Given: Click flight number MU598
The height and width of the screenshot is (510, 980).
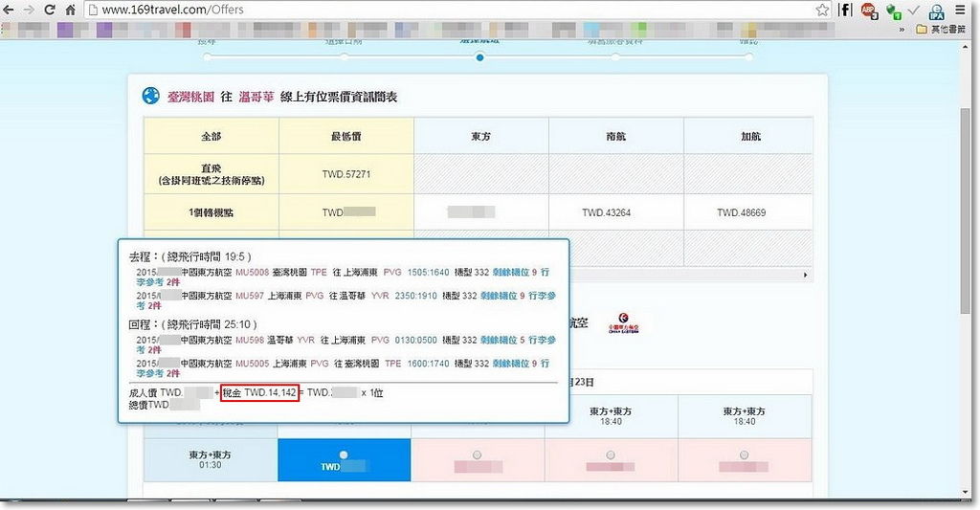Looking at the screenshot, I should [x=250, y=341].
